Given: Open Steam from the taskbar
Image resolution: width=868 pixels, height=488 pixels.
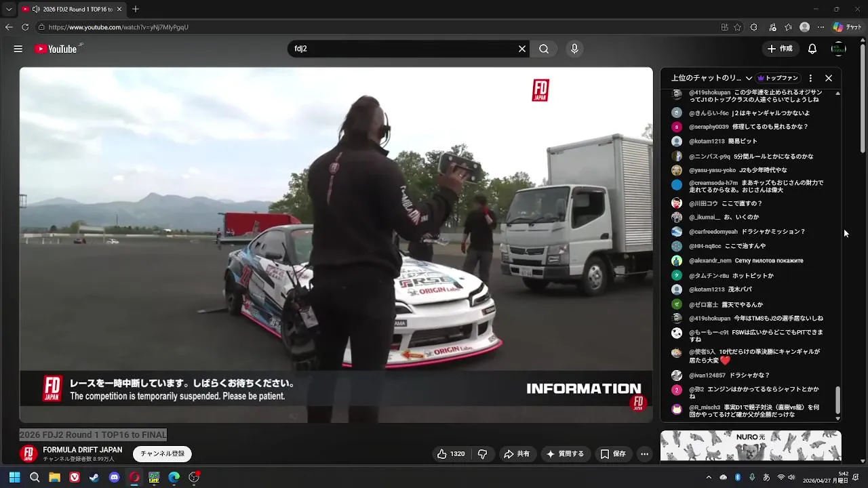Looking at the screenshot, I should click(94, 477).
